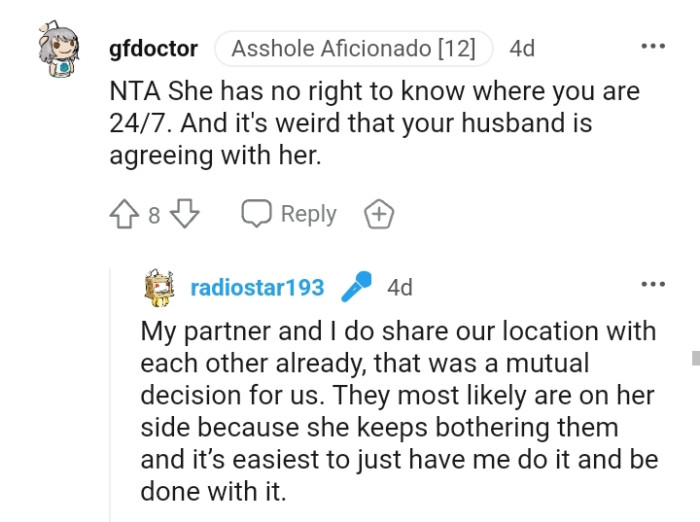Click the 4d timestamp beside gfdoctor's flair

pyautogui.click(x=522, y=48)
